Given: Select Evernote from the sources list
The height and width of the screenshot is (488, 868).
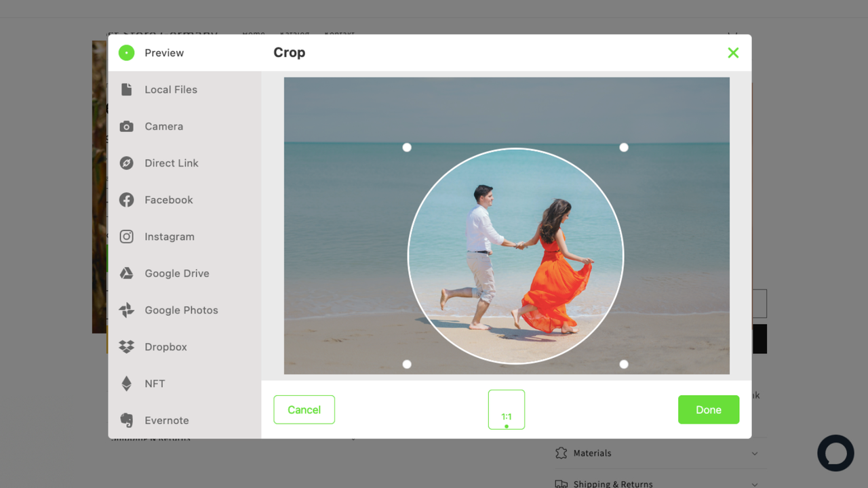Looking at the screenshot, I should point(166,420).
